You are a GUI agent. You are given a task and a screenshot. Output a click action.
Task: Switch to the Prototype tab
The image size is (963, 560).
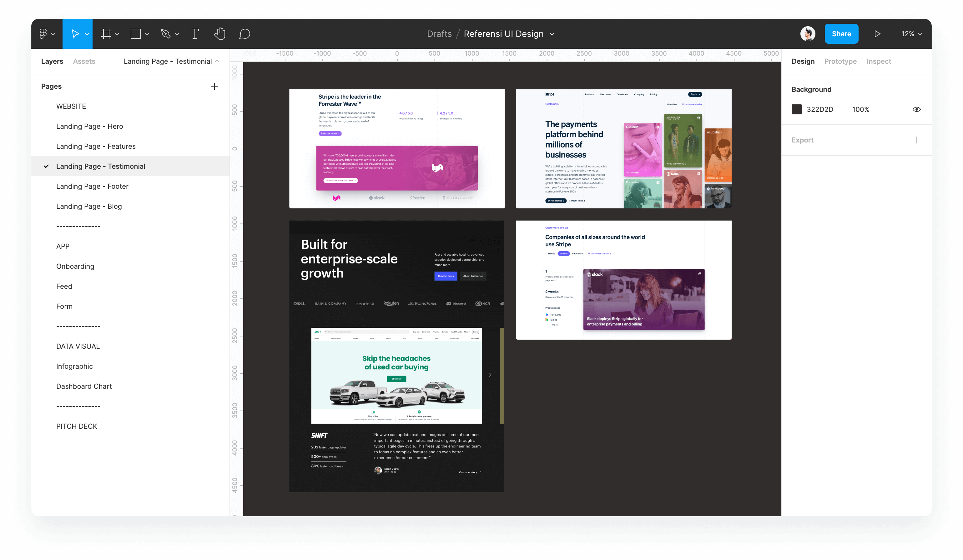pyautogui.click(x=840, y=61)
